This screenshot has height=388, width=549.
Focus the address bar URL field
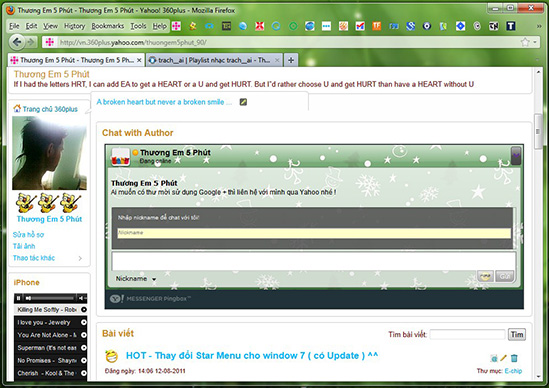[287, 42]
